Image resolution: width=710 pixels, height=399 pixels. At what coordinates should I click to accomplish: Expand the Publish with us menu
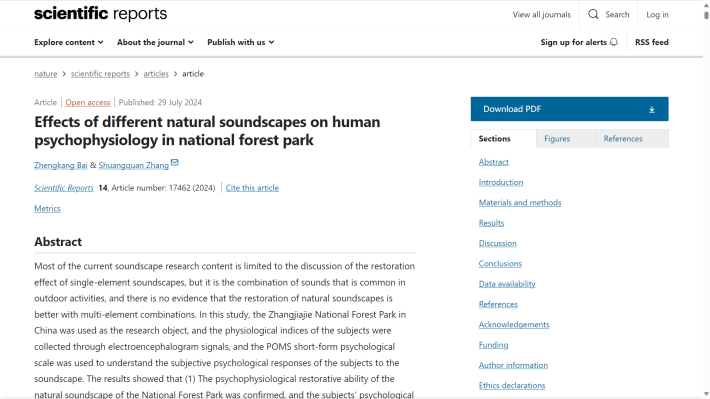pos(240,42)
